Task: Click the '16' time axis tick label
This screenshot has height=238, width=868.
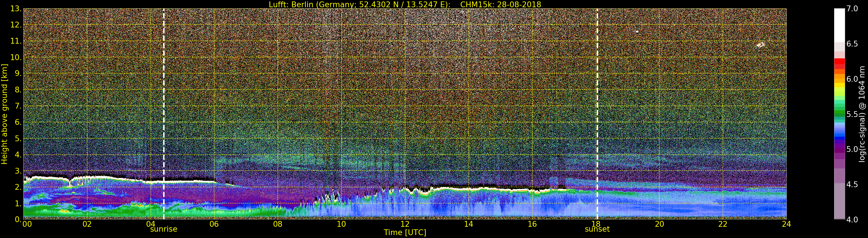Action: [x=532, y=224]
